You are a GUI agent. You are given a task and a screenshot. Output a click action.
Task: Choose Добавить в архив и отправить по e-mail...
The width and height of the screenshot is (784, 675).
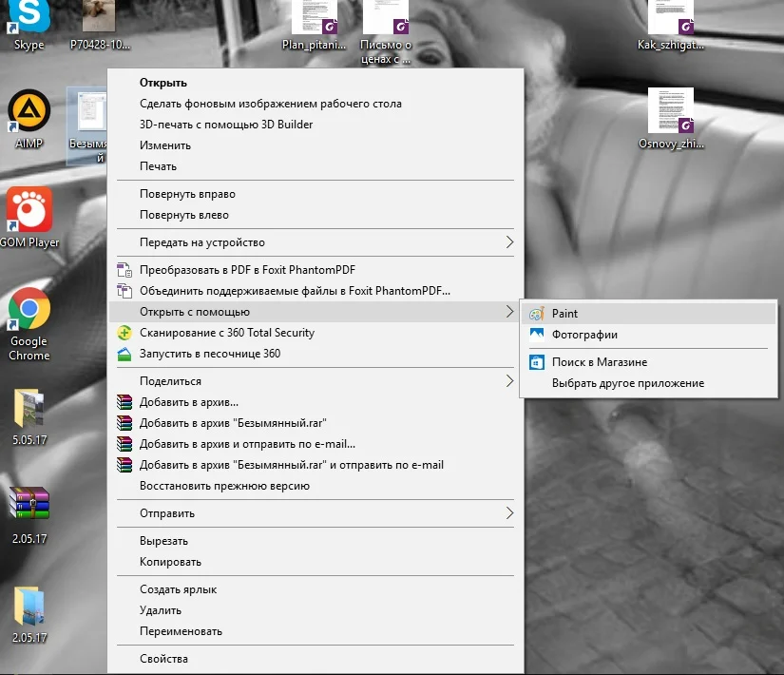[316, 444]
